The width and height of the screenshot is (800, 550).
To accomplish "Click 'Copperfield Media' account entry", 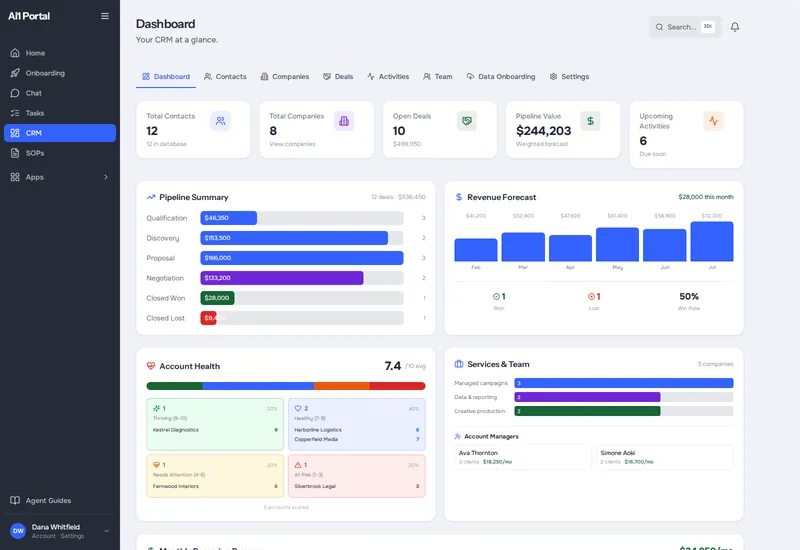I will (316, 439).
